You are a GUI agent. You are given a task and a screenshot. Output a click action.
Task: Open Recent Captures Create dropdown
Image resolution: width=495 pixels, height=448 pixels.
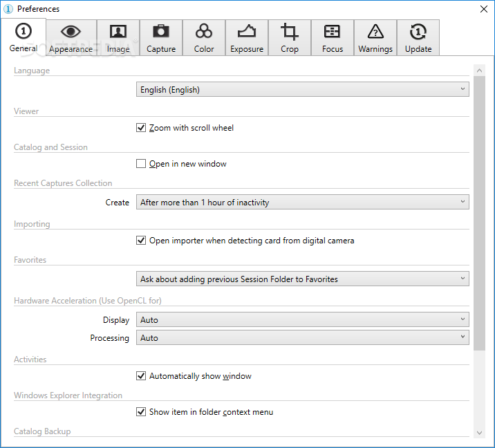302,202
